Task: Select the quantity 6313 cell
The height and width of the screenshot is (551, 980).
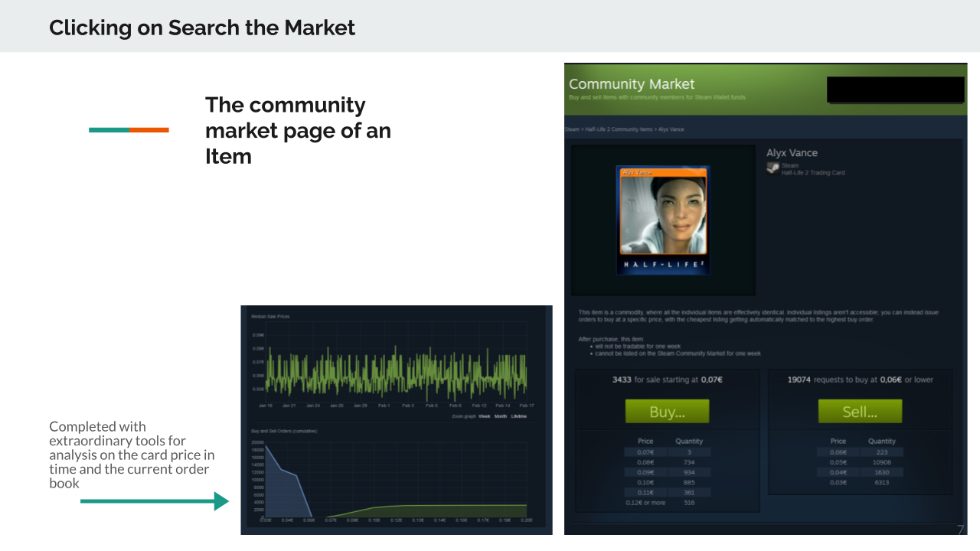Action: 882,482
